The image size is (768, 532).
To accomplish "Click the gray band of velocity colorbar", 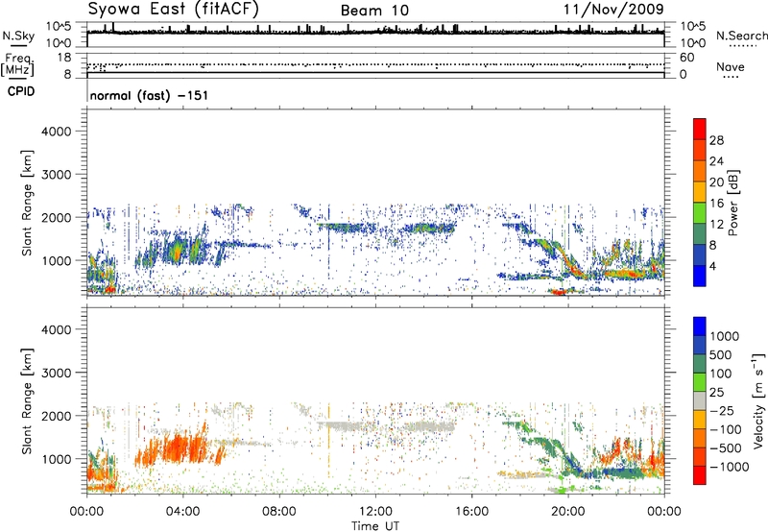I will 700,400.
